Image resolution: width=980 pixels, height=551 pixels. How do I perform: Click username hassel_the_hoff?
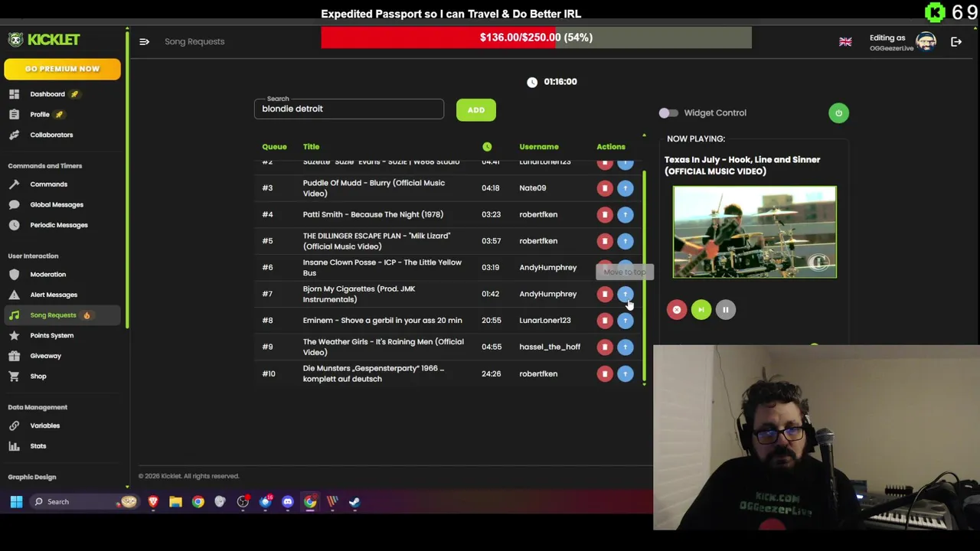pos(550,347)
